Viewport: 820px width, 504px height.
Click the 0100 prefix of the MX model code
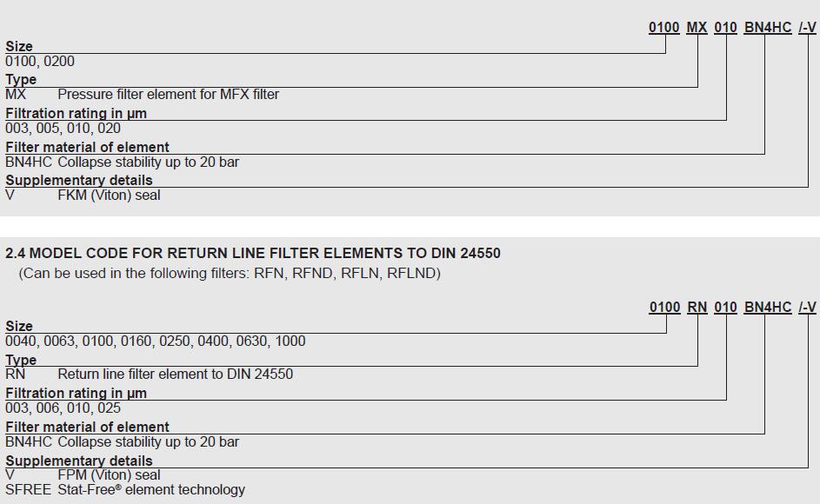(664, 28)
